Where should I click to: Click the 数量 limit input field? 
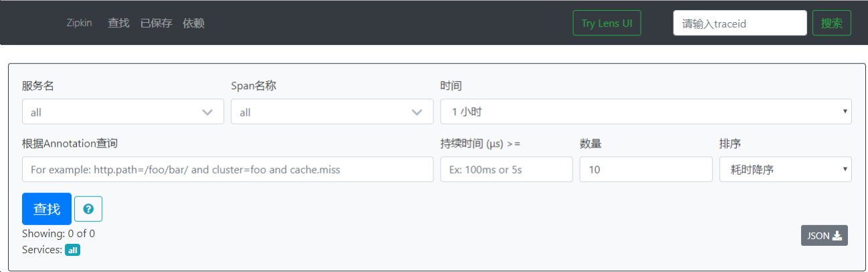pos(645,169)
